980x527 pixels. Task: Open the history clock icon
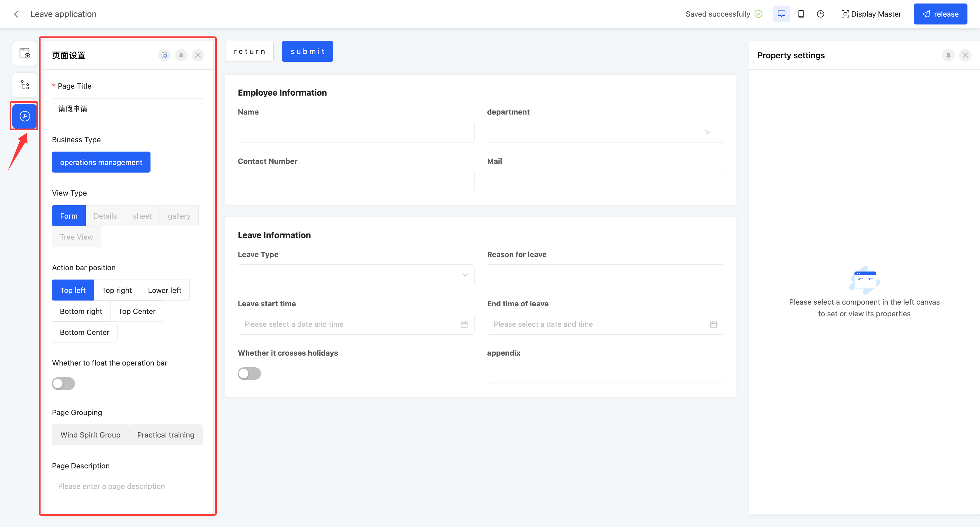tap(820, 14)
